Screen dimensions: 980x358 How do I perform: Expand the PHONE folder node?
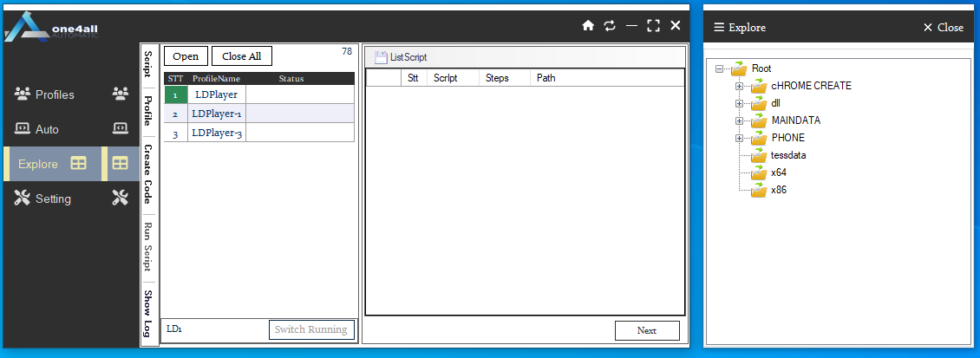739,138
